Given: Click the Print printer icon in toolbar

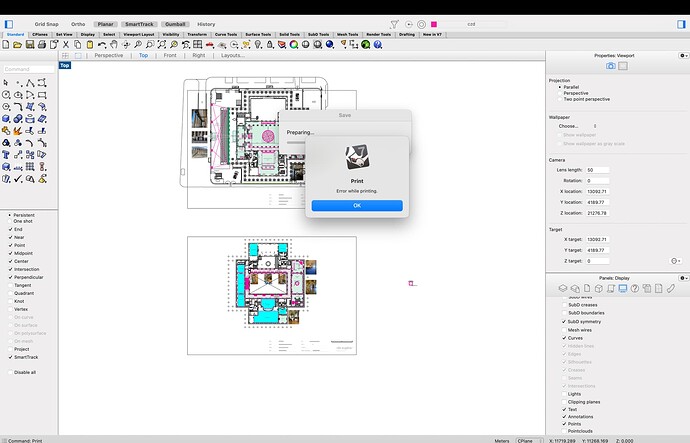Looking at the screenshot, I should tap(42, 44).
